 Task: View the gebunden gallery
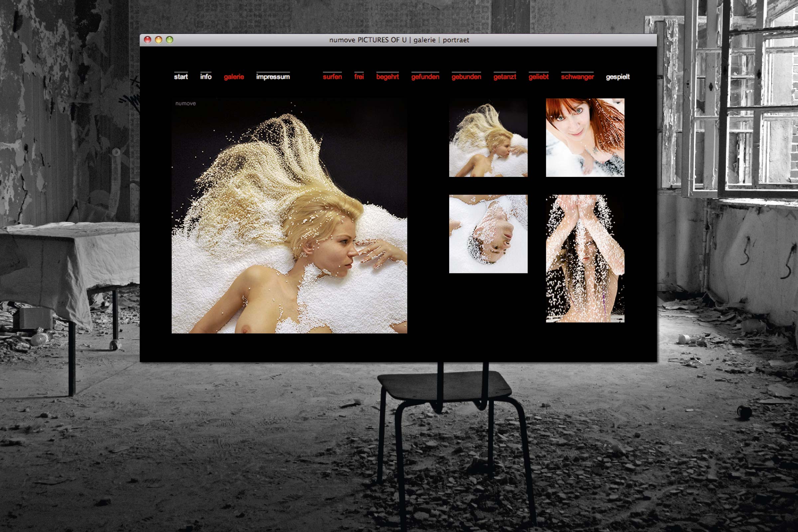pos(466,77)
